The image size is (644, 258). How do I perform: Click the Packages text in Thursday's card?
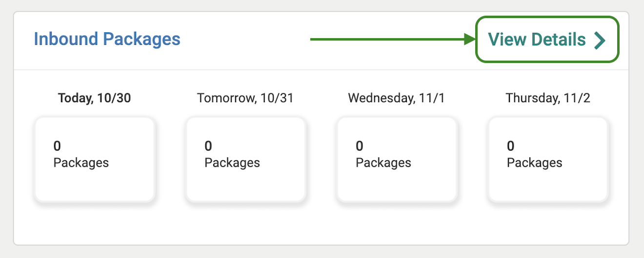point(535,163)
